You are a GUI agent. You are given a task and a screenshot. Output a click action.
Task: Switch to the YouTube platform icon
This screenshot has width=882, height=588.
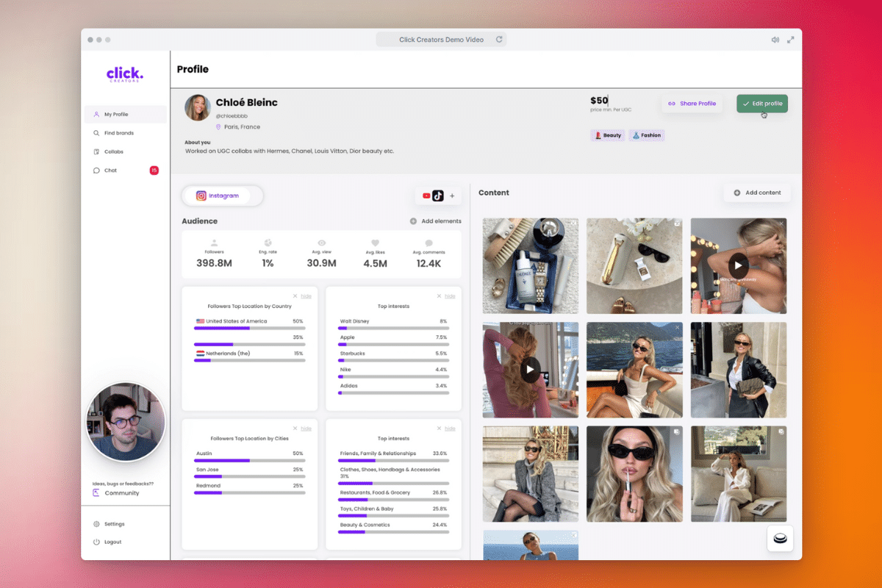pos(426,196)
